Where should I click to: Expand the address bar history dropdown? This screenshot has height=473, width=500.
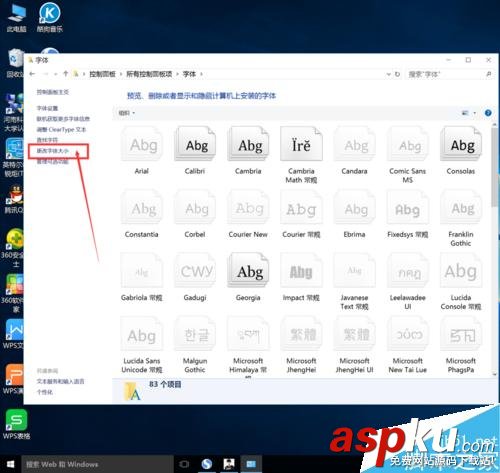(388, 74)
